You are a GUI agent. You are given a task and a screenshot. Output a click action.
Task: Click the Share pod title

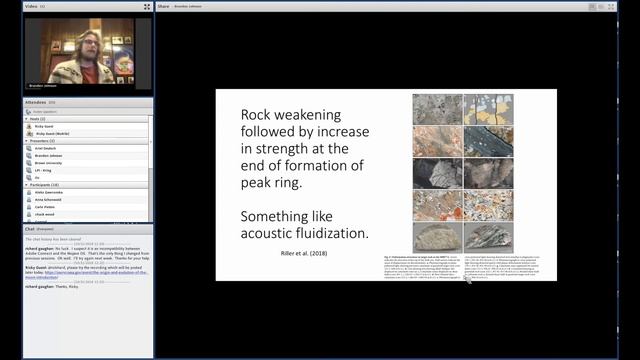[163, 7]
